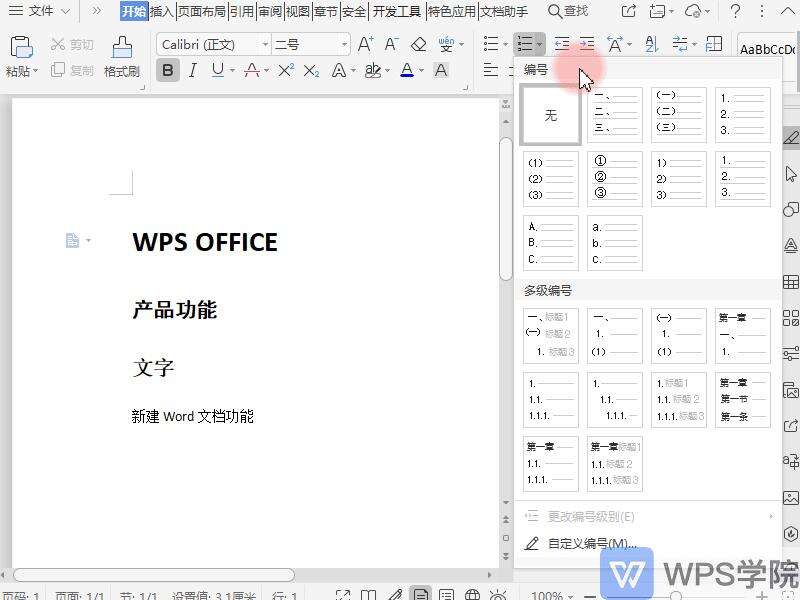The height and width of the screenshot is (600, 800).
Task: Apply underline to text
Action: [218, 70]
